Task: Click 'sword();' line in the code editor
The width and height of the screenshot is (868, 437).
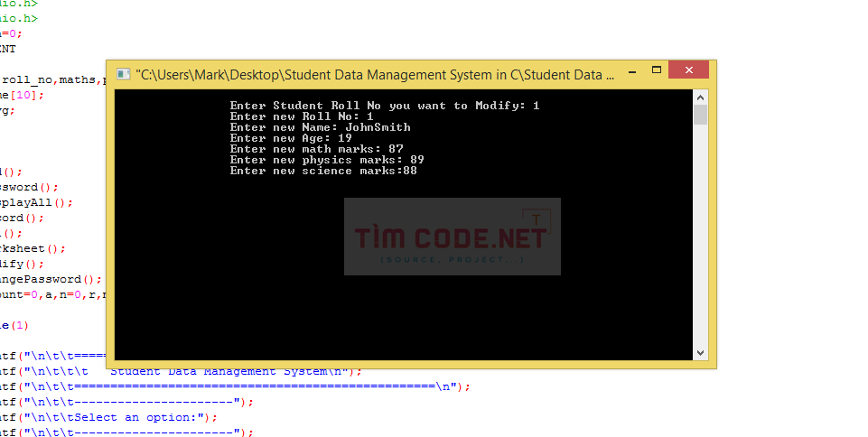Action: click(29, 187)
